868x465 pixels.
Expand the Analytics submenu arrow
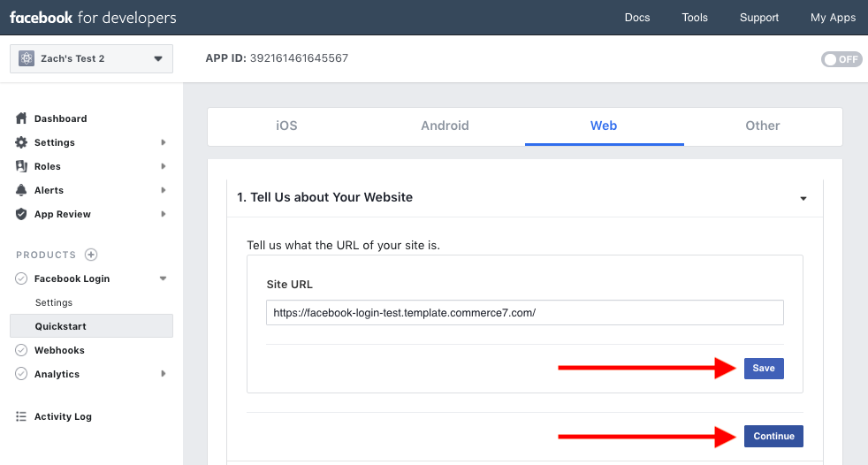(164, 374)
